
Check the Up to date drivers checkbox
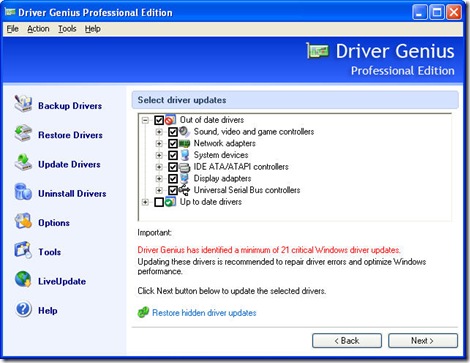click(x=159, y=202)
